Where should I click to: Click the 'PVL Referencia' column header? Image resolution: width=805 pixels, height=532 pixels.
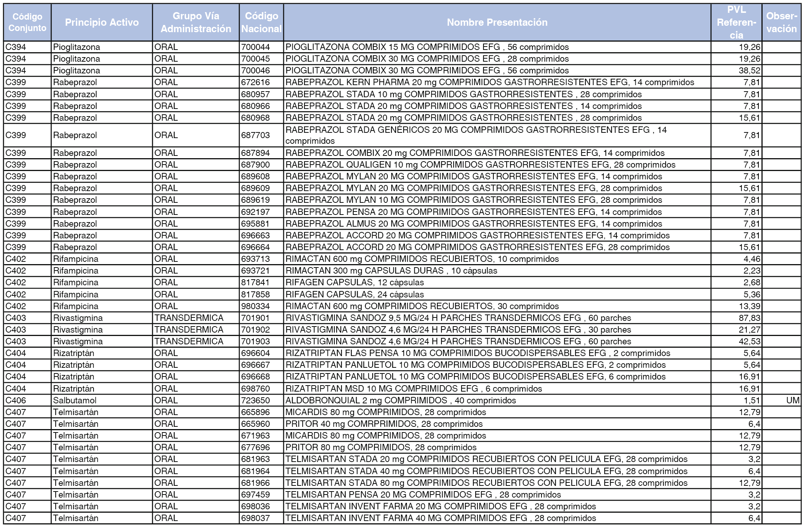736,22
